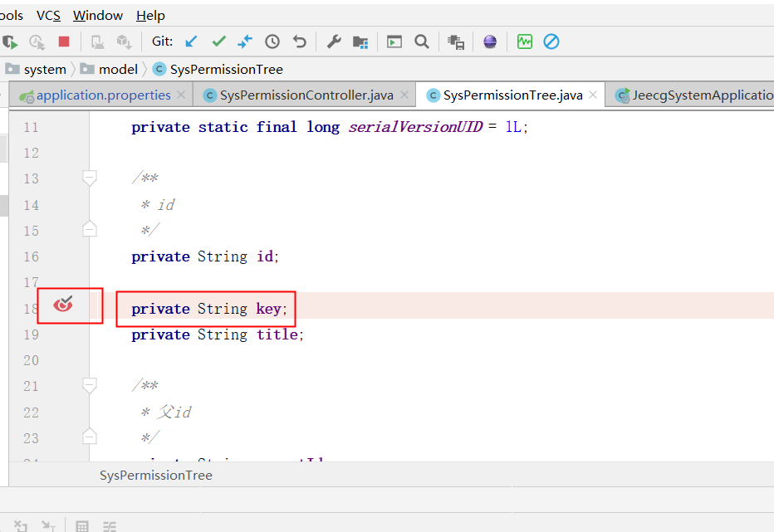Show Git history with the clock icon

(272, 41)
